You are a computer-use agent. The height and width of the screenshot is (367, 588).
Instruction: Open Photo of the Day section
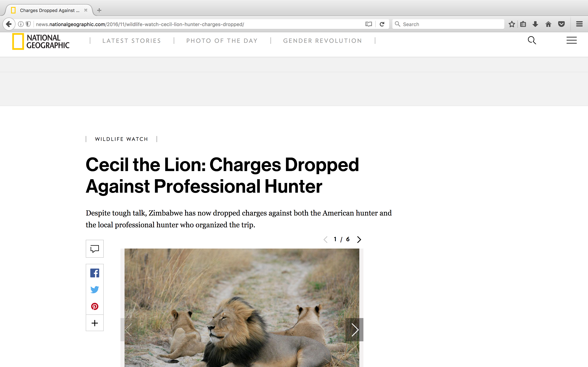[x=222, y=41]
